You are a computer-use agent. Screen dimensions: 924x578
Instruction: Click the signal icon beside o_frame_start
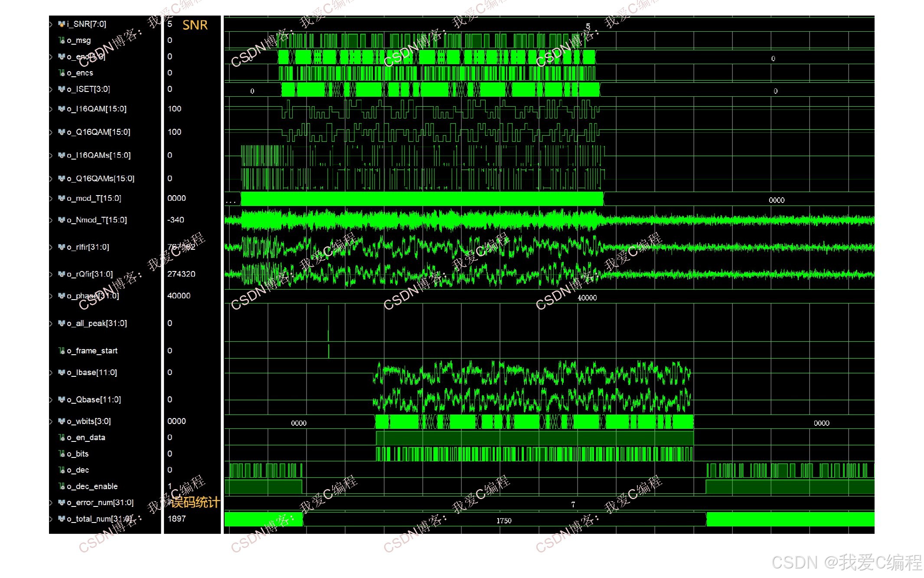pyautogui.click(x=62, y=351)
